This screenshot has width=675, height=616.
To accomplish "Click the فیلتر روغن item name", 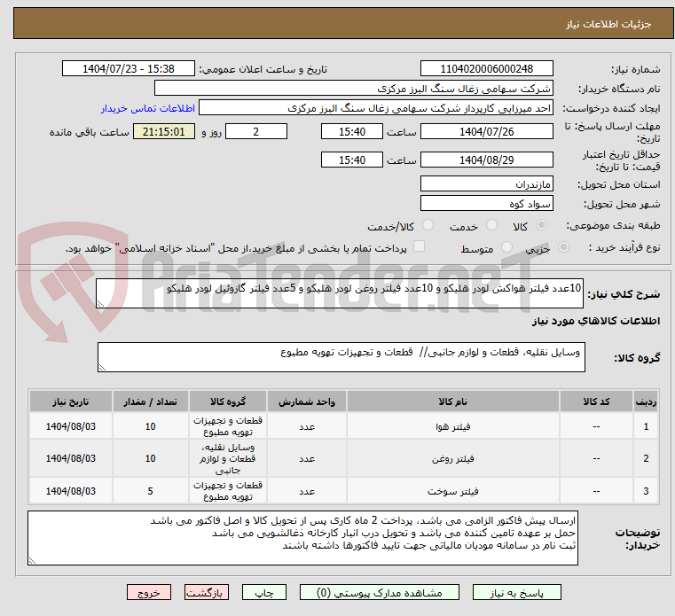I will (453, 459).
